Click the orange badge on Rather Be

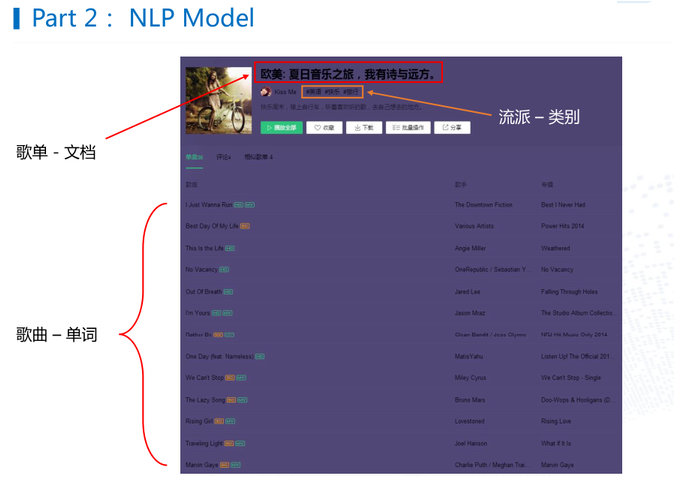(218, 335)
